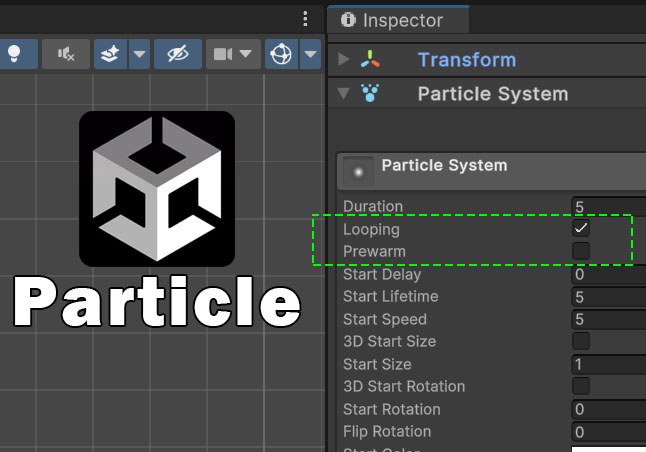646x452 pixels.
Task: Click the scene effects layers icon
Action: point(111,54)
